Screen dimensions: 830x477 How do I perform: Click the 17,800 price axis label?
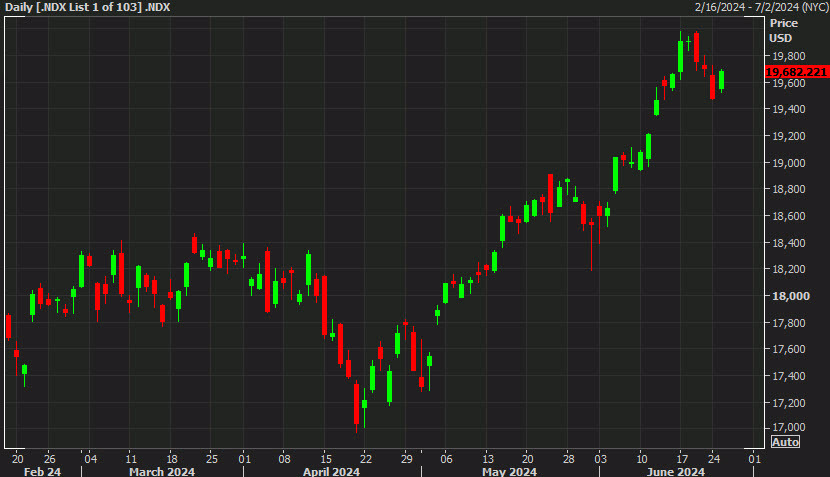789,323
